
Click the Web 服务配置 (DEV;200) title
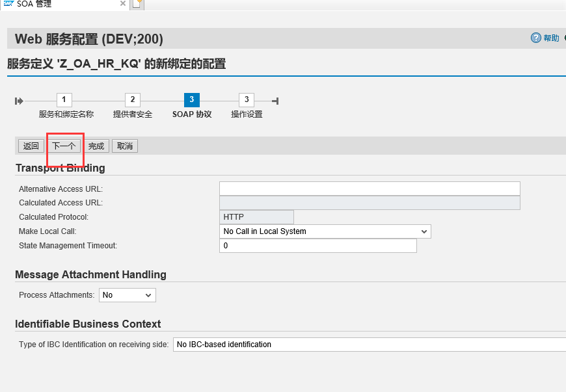coord(88,39)
